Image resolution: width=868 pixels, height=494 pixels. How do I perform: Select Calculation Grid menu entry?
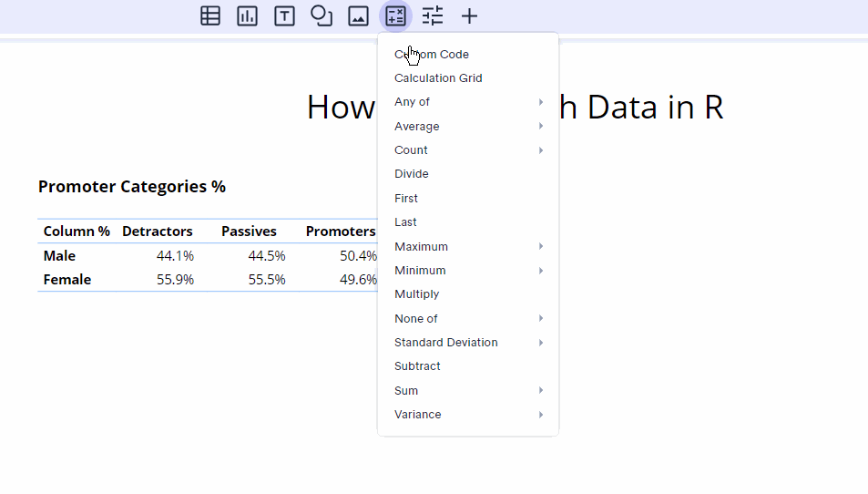point(438,78)
